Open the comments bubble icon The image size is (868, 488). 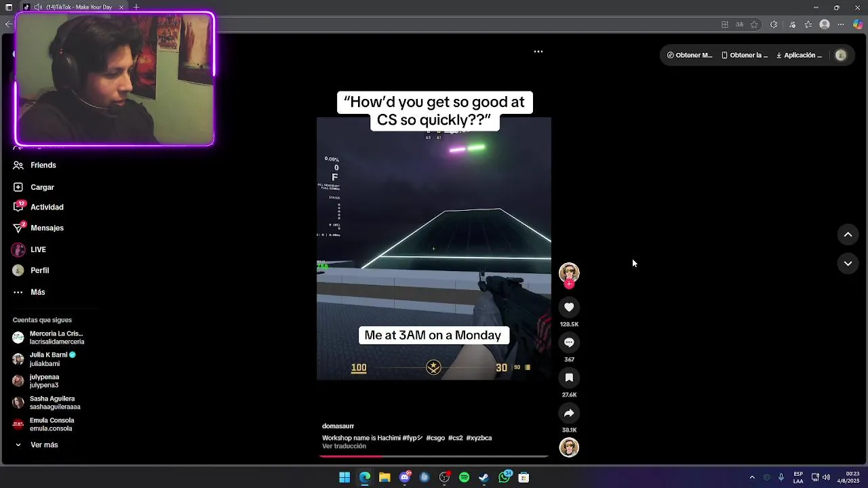(x=569, y=342)
